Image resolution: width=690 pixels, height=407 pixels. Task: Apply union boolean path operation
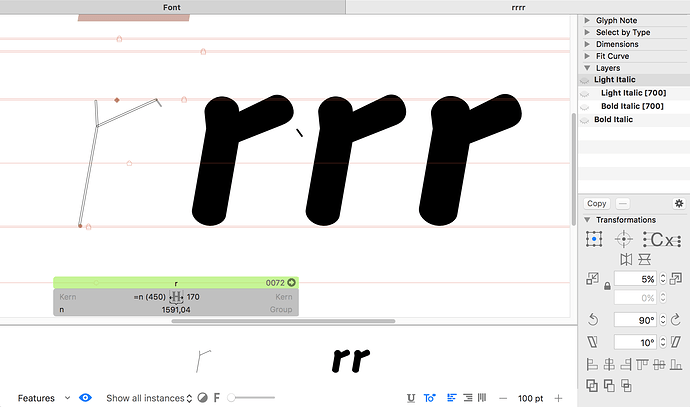pos(592,385)
